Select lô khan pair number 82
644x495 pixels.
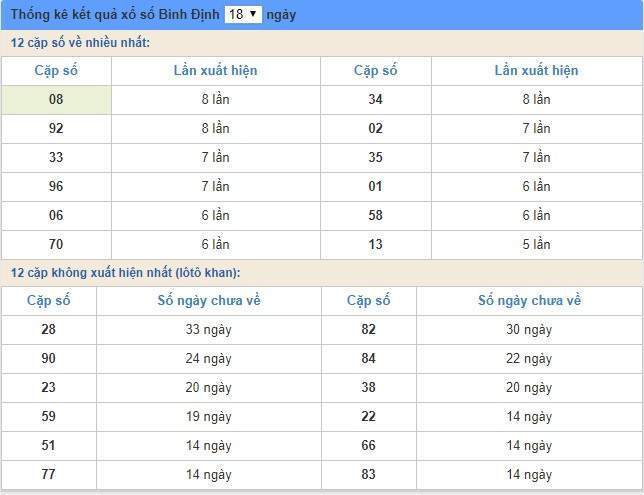[368, 329]
